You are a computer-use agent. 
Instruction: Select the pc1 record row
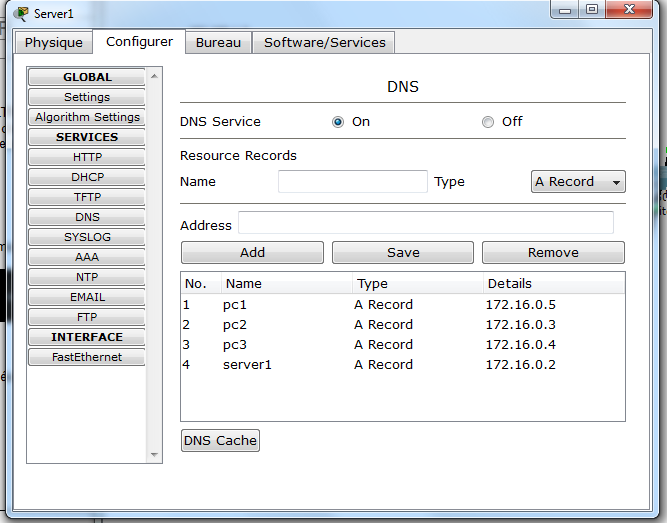[x=402, y=305]
